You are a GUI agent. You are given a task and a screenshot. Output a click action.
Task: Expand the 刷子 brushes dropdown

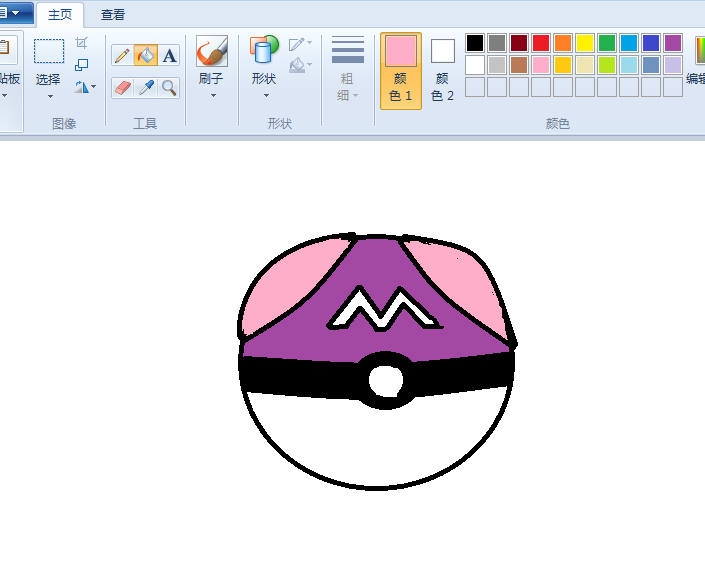pos(213,95)
